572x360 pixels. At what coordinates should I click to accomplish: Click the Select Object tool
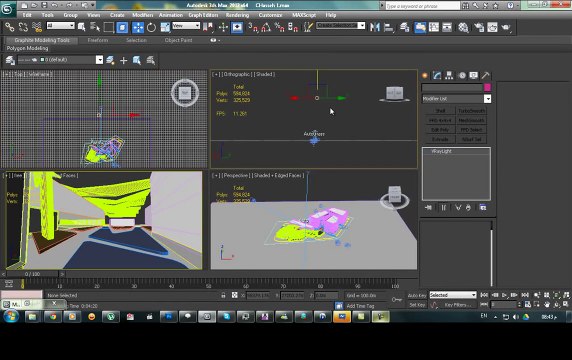point(82,27)
